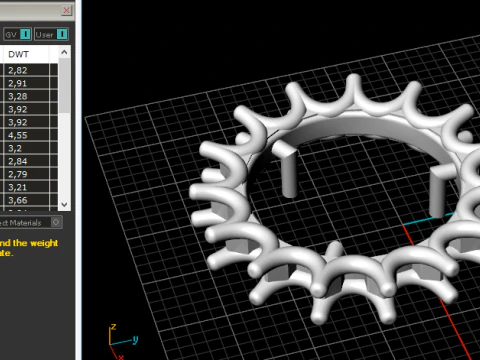Click the DWT list scrollbar thumb

pyautogui.click(x=64, y=86)
